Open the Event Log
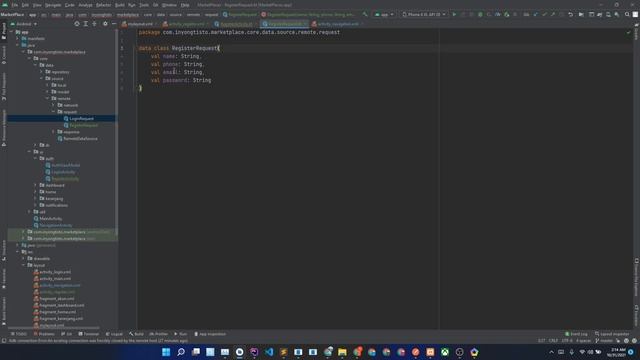 point(576,334)
